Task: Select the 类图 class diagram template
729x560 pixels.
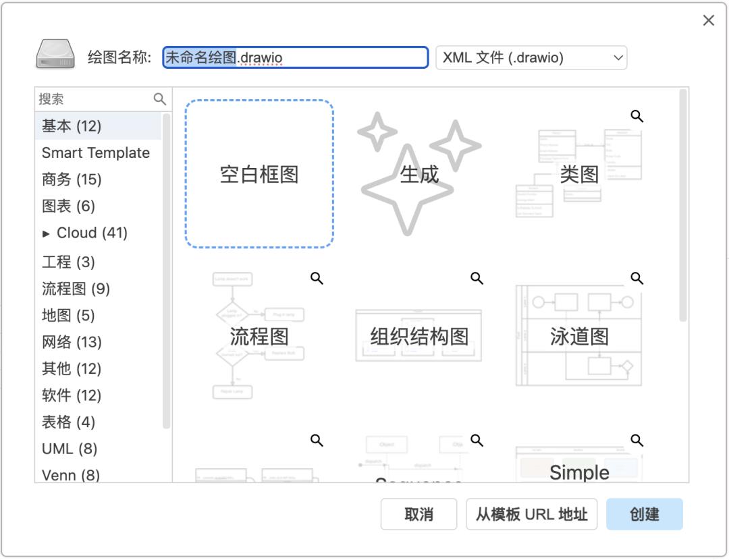Action: click(x=579, y=174)
